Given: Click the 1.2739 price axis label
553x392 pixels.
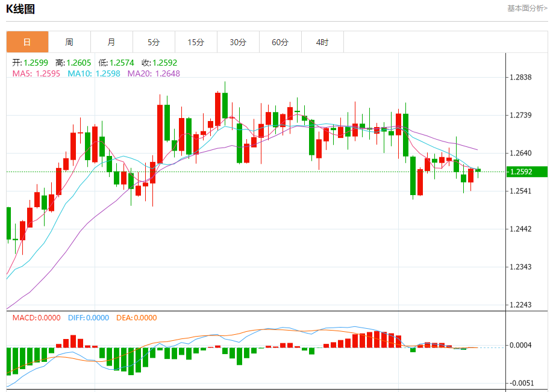Looking at the screenshot, I should 520,115.
